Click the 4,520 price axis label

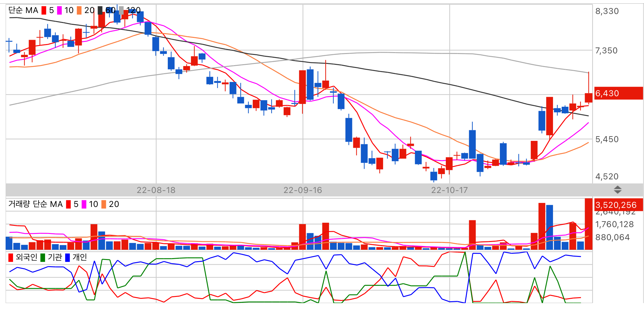[607, 177]
